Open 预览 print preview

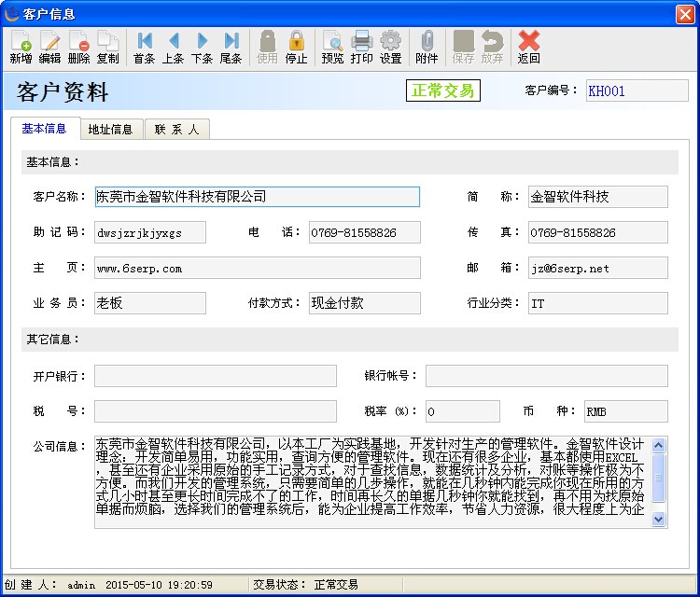(332, 47)
